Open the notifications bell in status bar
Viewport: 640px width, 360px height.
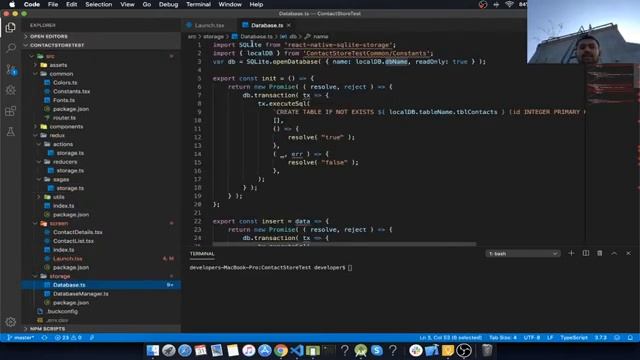coord(630,338)
